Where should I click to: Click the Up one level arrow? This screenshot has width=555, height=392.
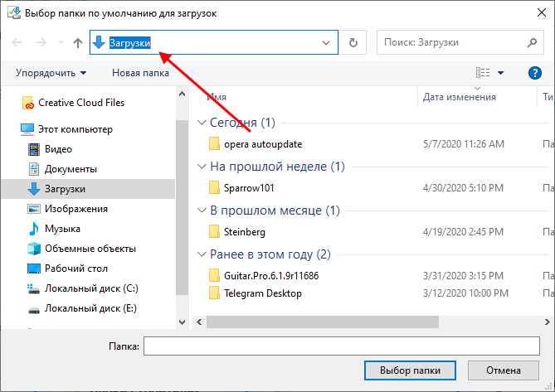pos(77,42)
